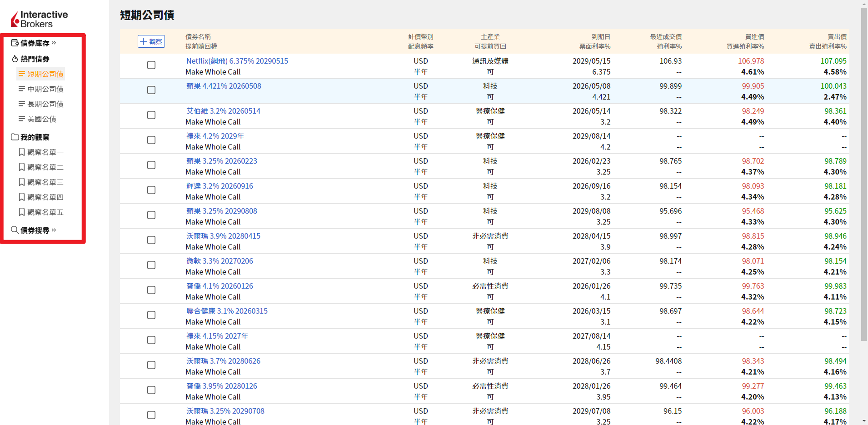Screen dimensions: 868x425
Task: Open 短期公司債 in the sidebar
Action: click(x=41, y=74)
